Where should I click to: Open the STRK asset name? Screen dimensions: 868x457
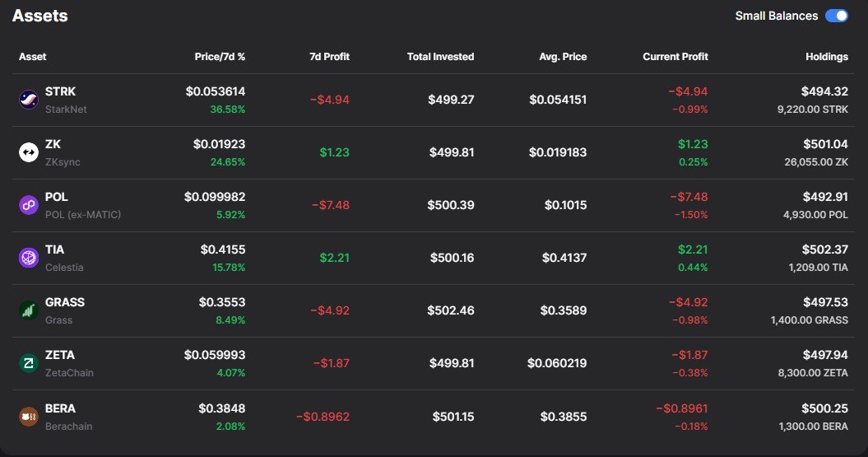[60, 91]
